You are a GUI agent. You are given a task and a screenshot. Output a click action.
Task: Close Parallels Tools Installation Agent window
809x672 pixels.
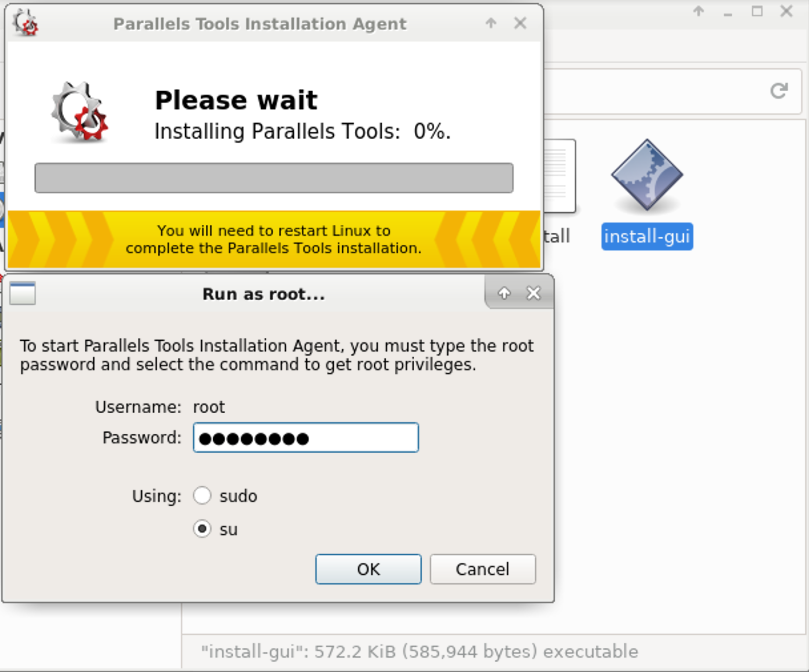[x=520, y=23]
